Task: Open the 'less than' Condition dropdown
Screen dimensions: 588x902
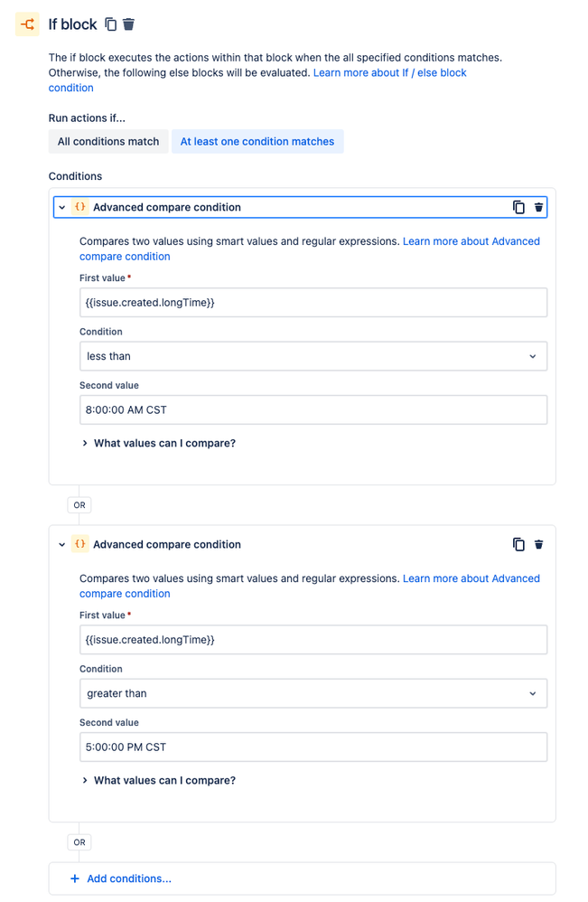Action: tap(313, 356)
